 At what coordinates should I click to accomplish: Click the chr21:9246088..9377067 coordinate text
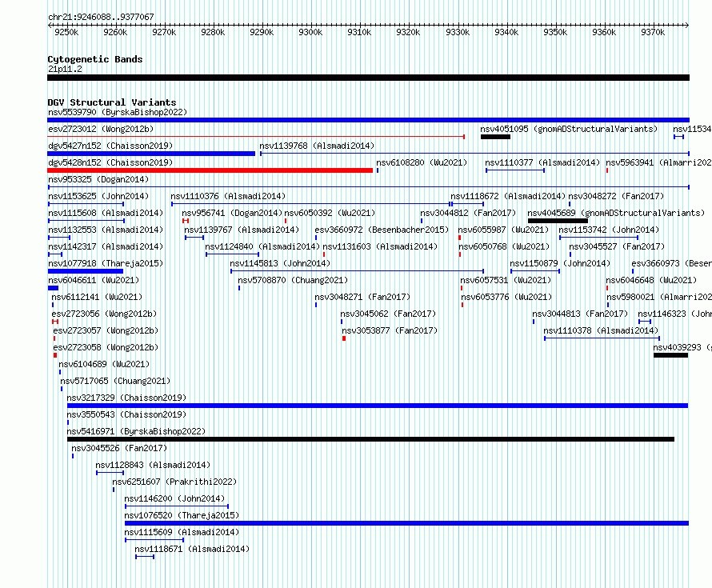tap(101, 17)
